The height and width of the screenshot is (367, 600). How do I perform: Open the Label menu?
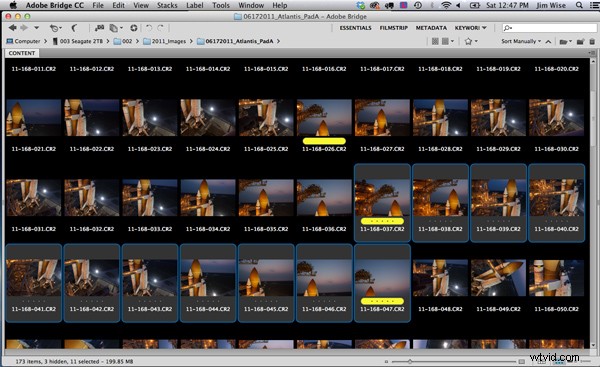[194, 5]
